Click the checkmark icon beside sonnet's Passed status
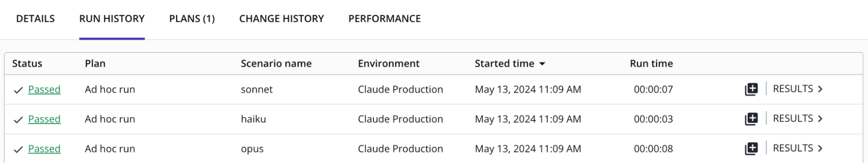This screenshot has width=868, height=163. pos(18,90)
